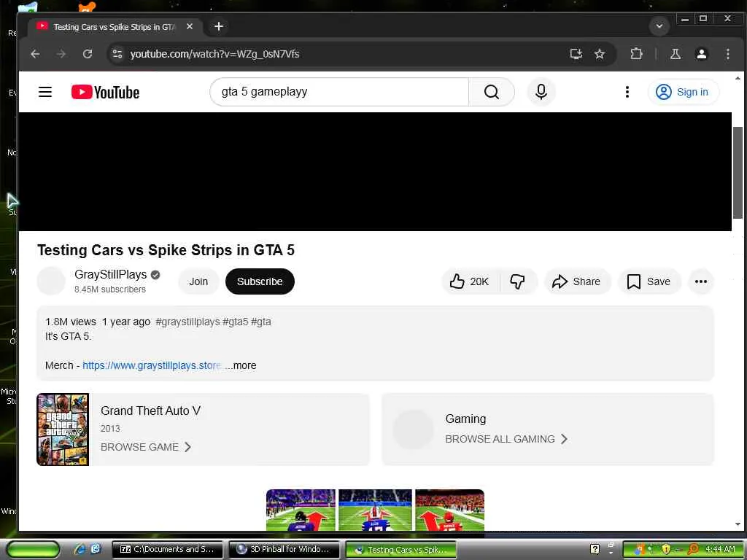
Task: Open a new tab
Action: click(219, 27)
